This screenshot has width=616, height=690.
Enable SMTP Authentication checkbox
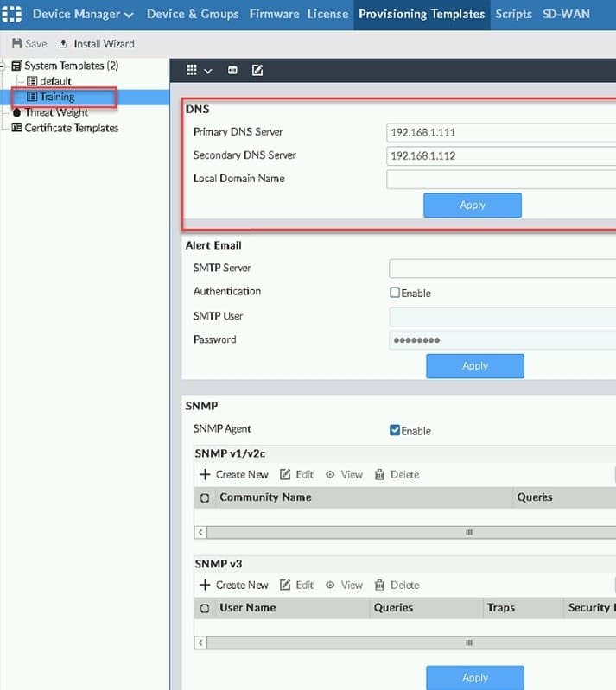click(395, 293)
